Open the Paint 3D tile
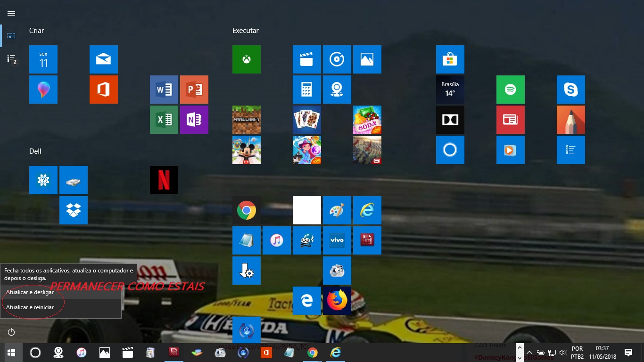The width and height of the screenshot is (644, 362). [43, 90]
